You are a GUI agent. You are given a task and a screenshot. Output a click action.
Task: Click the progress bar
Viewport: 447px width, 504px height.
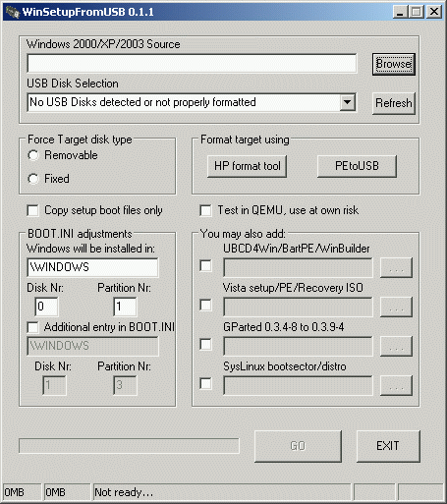tap(129, 446)
